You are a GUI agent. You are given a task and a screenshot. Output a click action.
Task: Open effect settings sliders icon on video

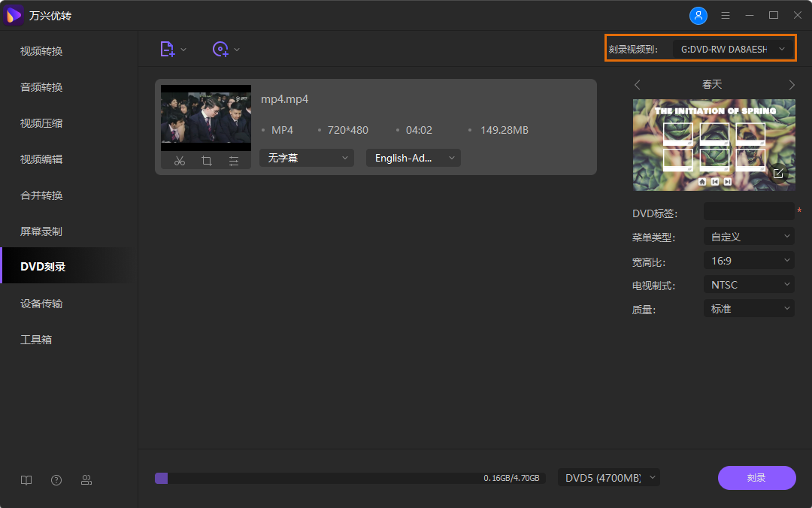(x=234, y=160)
